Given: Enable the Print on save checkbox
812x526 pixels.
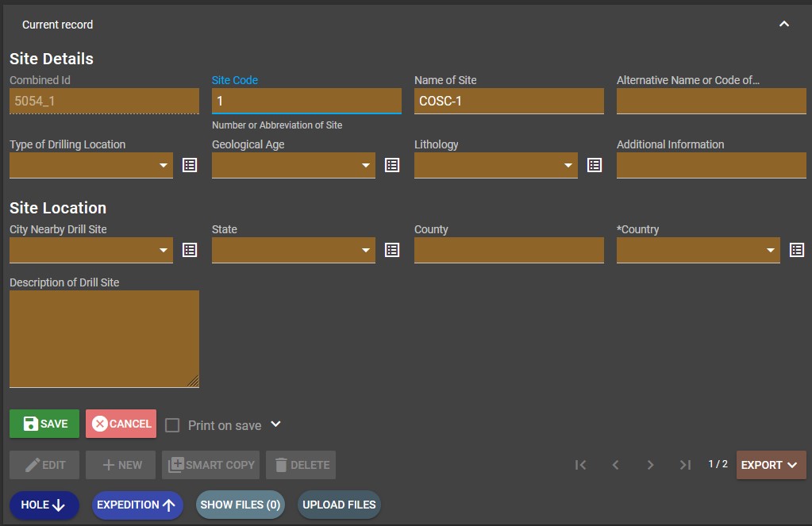Looking at the screenshot, I should (x=171, y=425).
